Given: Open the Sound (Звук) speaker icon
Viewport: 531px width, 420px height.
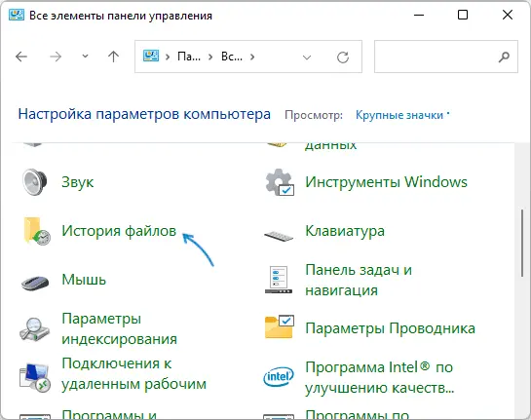Looking at the screenshot, I should (34, 182).
